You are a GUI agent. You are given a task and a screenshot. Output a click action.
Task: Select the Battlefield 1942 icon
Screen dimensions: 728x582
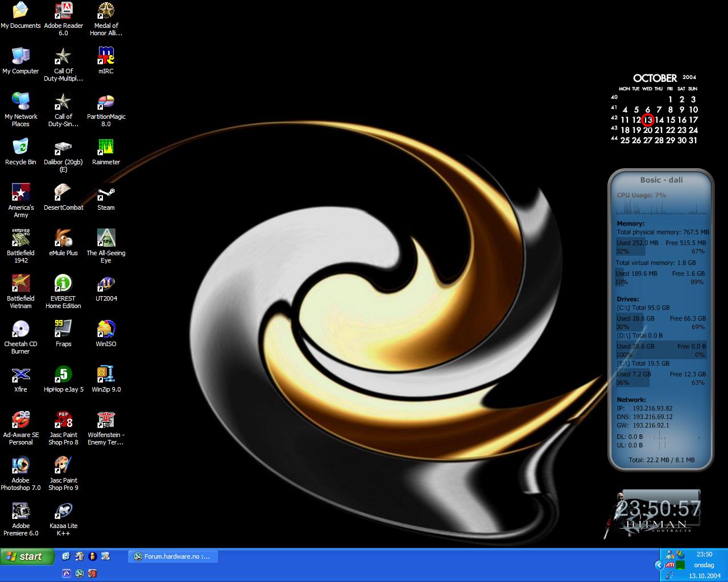tap(20, 246)
